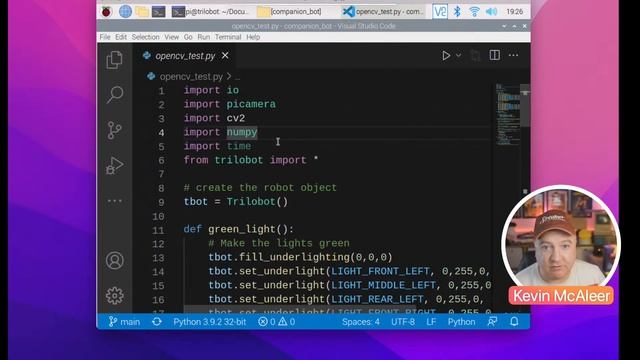The width and height of the screenshot is (640, 360).
Task: Click LIGHT_REAR_LEFT constant on line 16
Action: (377, 299)
